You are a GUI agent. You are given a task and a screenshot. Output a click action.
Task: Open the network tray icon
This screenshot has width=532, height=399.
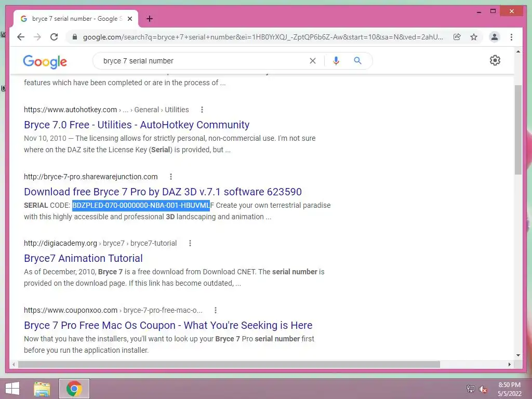coord(471,389)
